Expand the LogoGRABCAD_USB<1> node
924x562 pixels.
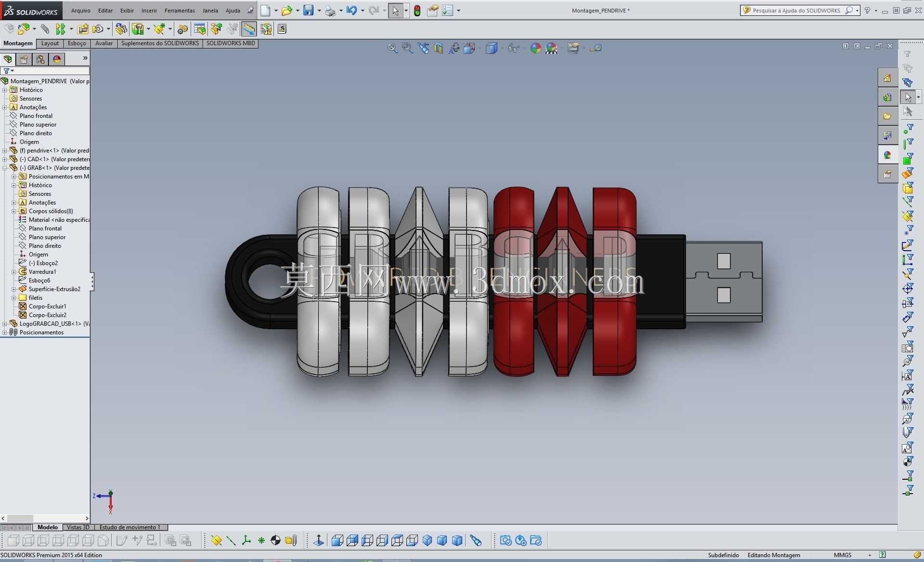click(4, 324)
